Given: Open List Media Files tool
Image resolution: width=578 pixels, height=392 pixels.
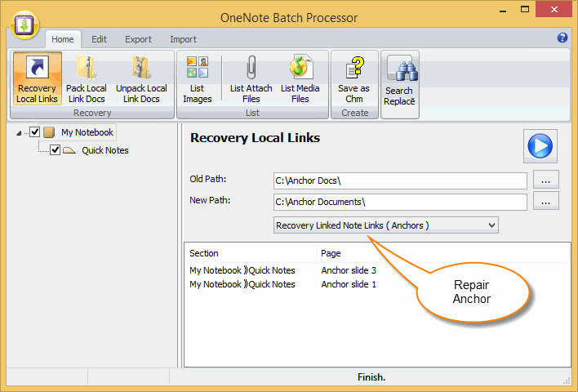Looking at the screenshot, I should (x=300, y=78).
